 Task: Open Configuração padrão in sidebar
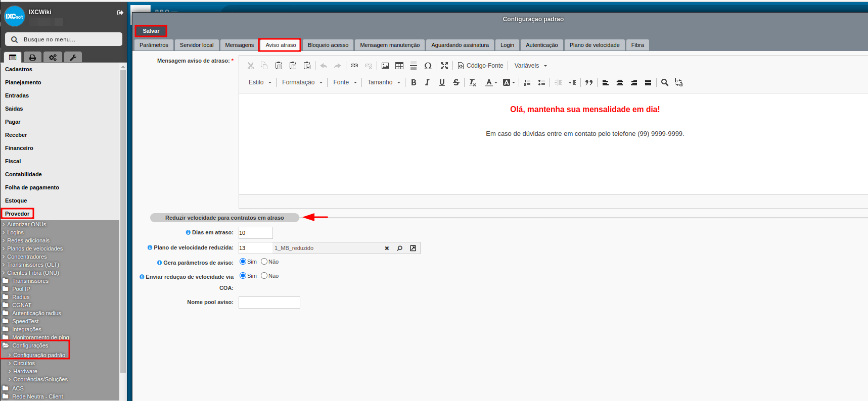pyautogui.click(x=39, y=355)
